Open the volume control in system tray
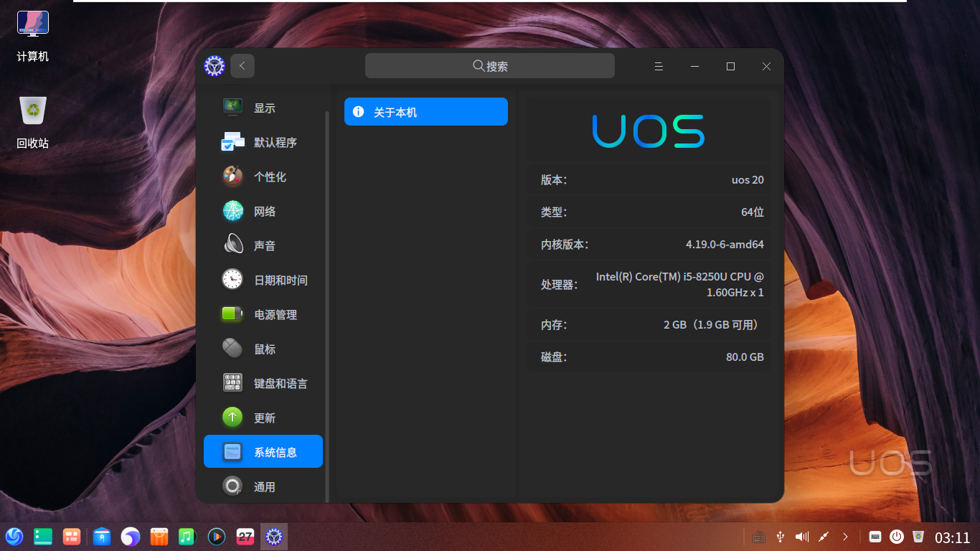This screenshot has width=980, height=551. click(x=801, y=536)
